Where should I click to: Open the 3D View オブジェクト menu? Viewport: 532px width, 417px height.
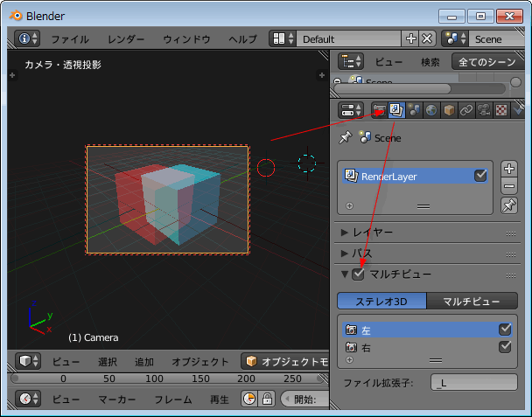click(200, 362)
